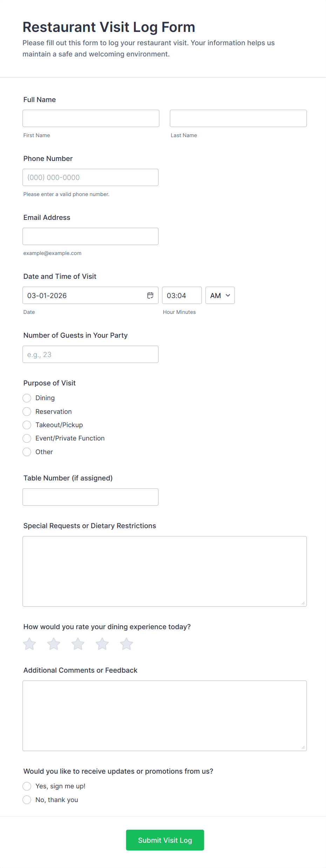326x868 pixels.
Task: Click the First Name input field
Action: [x=91, y=118]
